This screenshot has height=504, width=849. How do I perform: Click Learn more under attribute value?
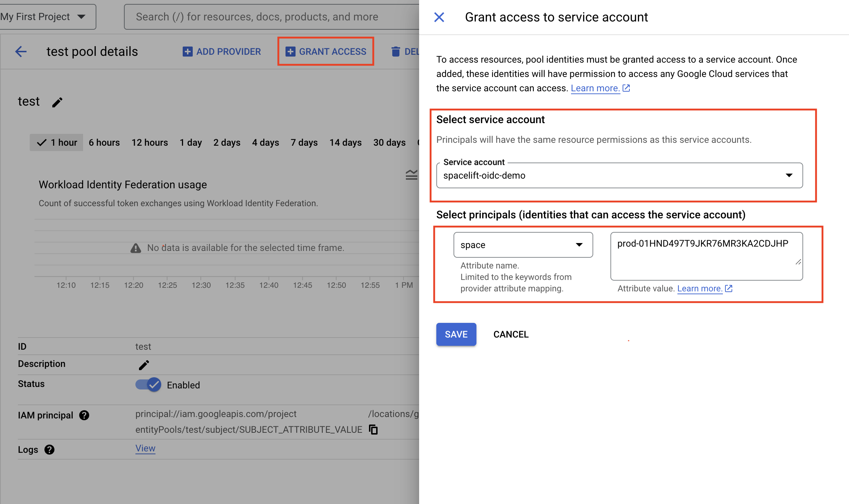[700, 288]
